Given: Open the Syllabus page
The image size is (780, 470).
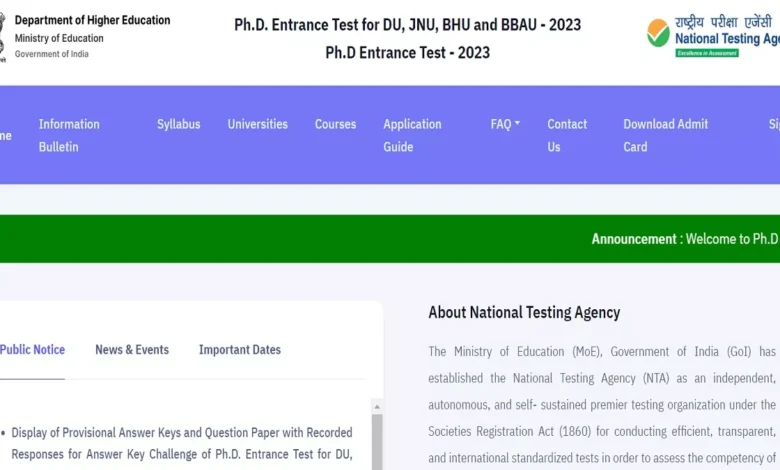Looking at the screenshot, I should coord(178,124).
